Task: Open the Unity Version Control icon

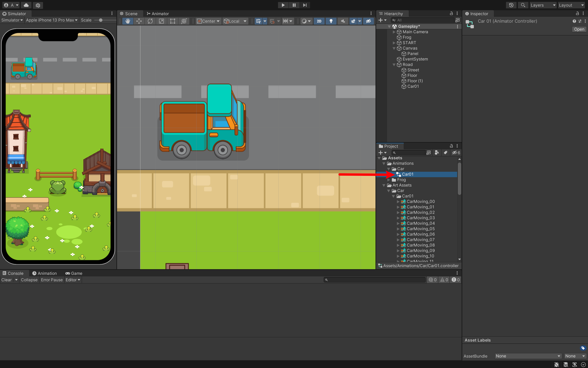Action: pos(38,5)
